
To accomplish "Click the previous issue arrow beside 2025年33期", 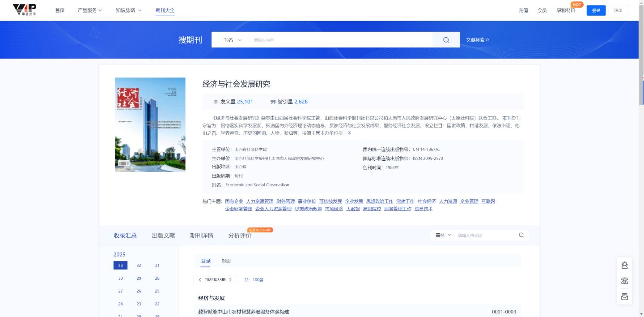I will tap(199, 279).
